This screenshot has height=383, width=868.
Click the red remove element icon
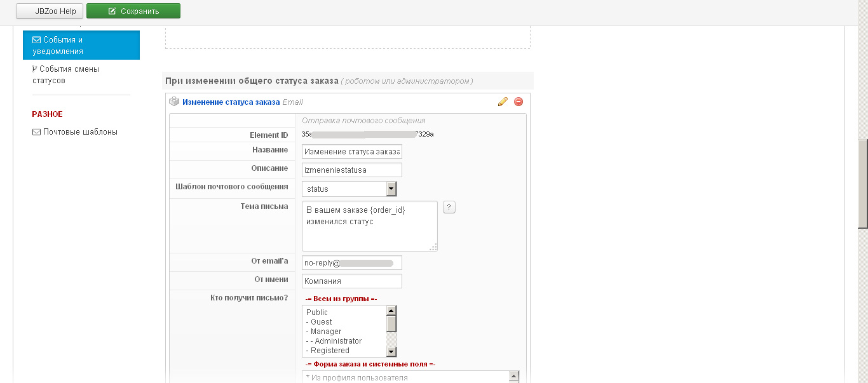(x=519, y=102)
